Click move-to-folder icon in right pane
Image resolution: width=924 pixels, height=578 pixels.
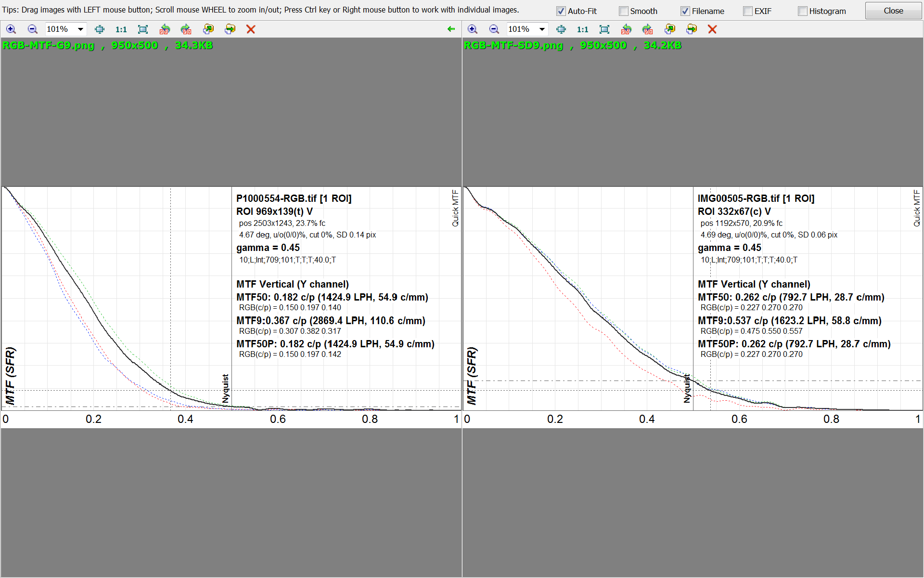(x=692, y=29)
